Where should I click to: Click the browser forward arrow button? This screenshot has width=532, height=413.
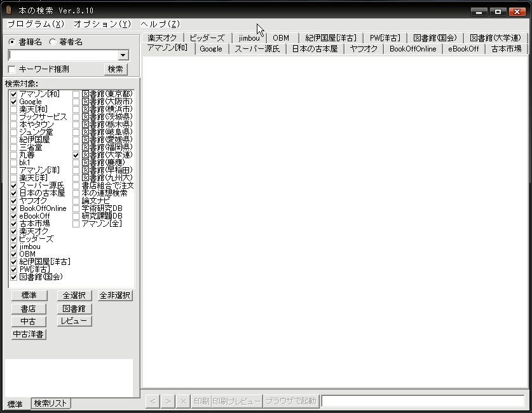click(x=168, y=402)
